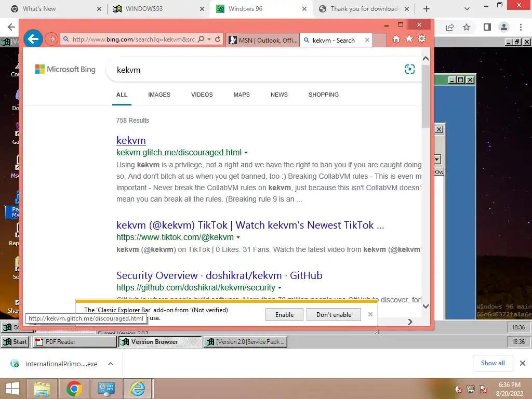The image size is (532, 399).
Task: Expand dropdown next to kekvm.glitch.me URL
Action: pyautogui.click(x=246, y=153)
